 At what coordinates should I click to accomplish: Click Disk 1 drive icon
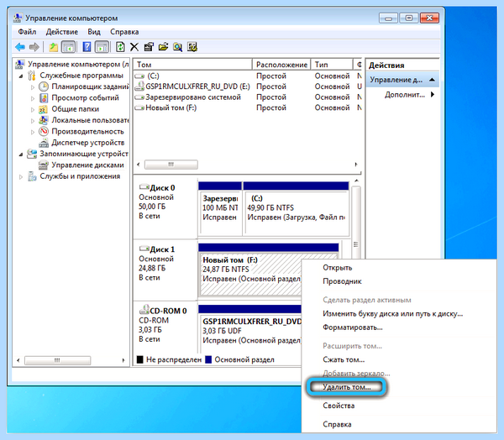coord(144,249)
